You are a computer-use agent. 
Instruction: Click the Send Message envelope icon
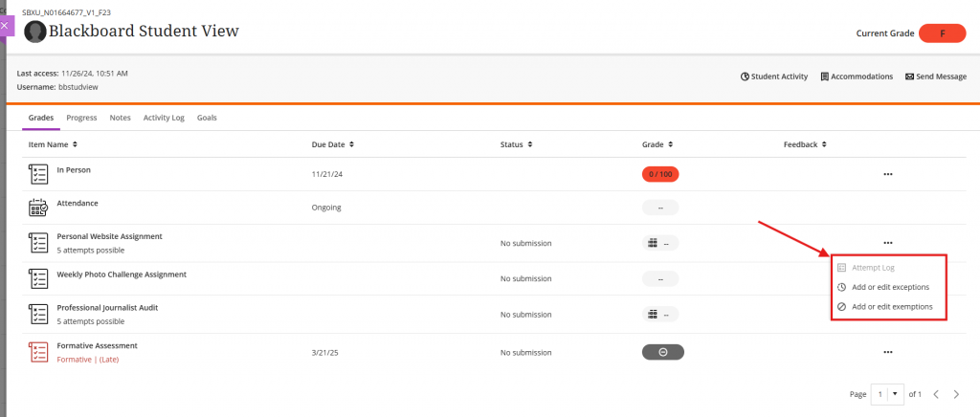point(909,77)
